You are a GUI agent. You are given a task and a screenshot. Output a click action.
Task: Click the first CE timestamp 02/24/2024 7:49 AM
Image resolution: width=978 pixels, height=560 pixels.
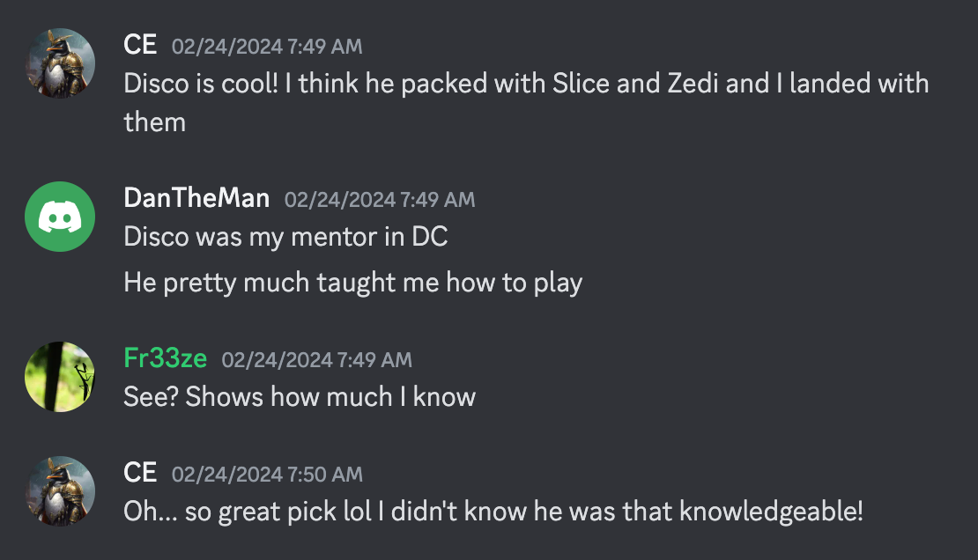267,46
